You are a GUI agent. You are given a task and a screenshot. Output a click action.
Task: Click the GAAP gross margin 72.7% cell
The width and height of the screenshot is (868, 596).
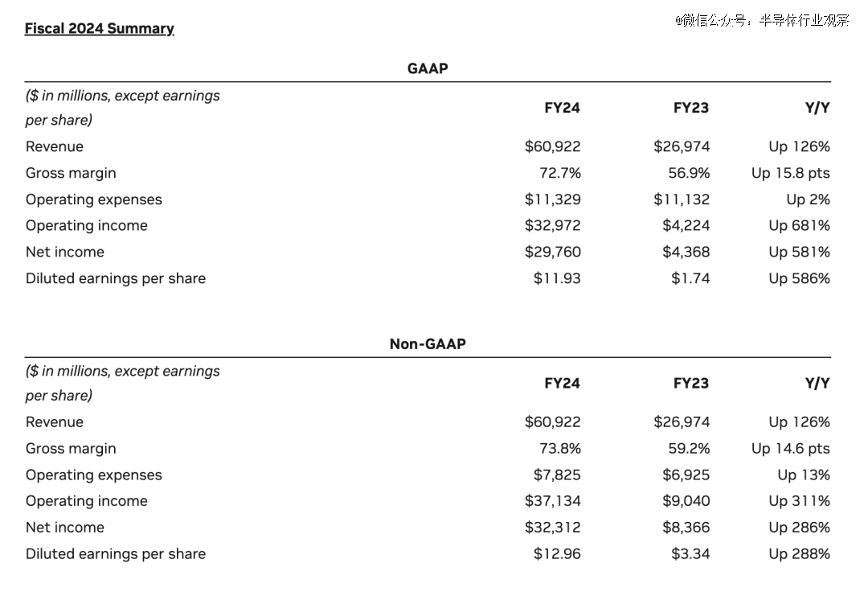[x=560, y=173]
